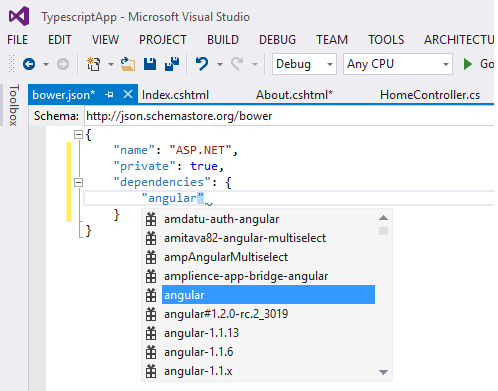Viewport: 498px width, 391px height.
Task: Click the New Project toolbar icon
Action: 93,64
